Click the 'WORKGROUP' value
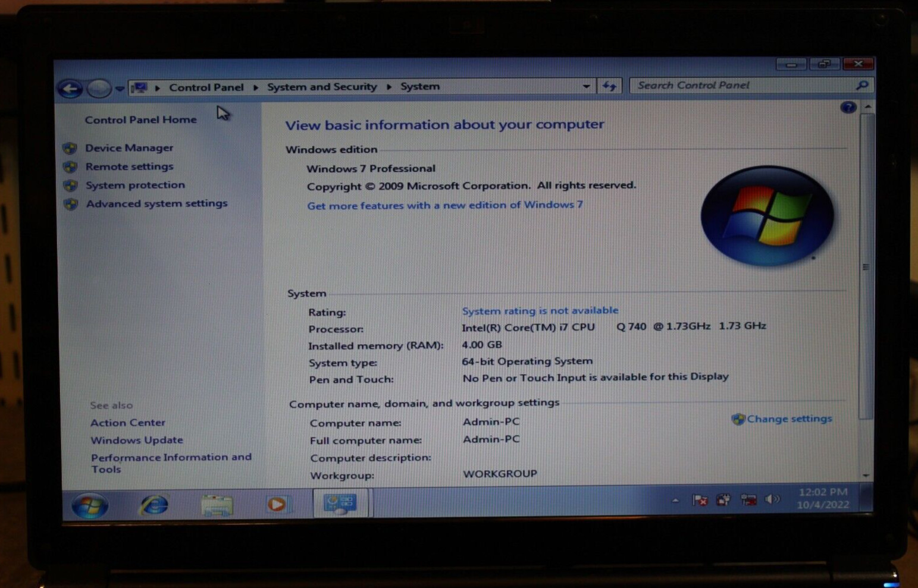The image size is (918, 588). pyautogui.click(x=500, y=474)
